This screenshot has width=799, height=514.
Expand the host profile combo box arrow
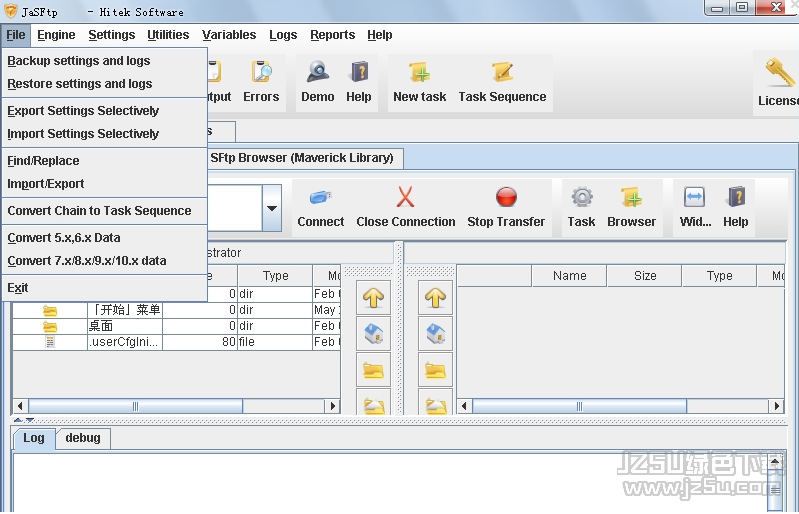(x=272, y=208)
